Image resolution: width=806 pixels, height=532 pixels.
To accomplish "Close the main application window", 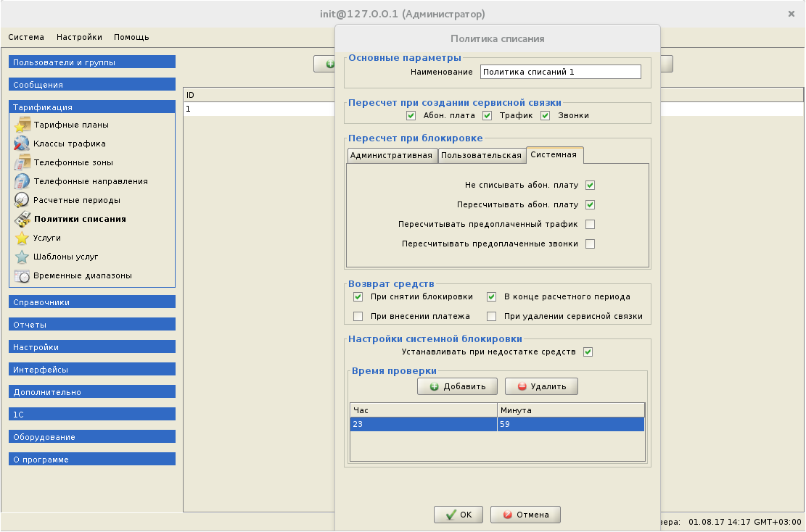I will (791, 14).
